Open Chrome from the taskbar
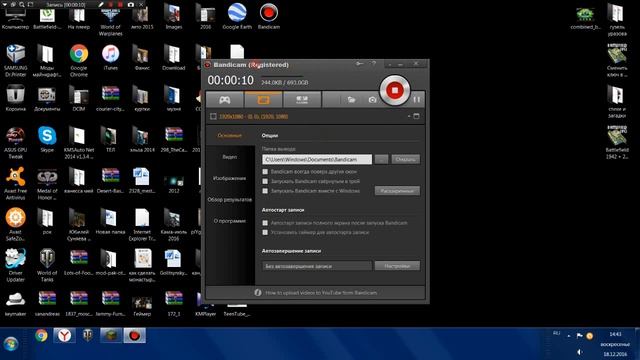This screenshot has height=360, width=640. (41, 336)
